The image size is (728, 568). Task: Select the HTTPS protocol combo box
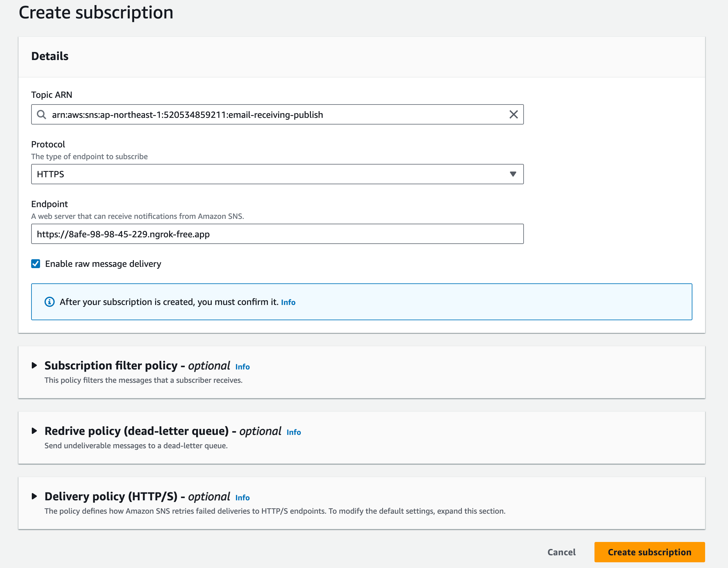(x=277, y=174)
